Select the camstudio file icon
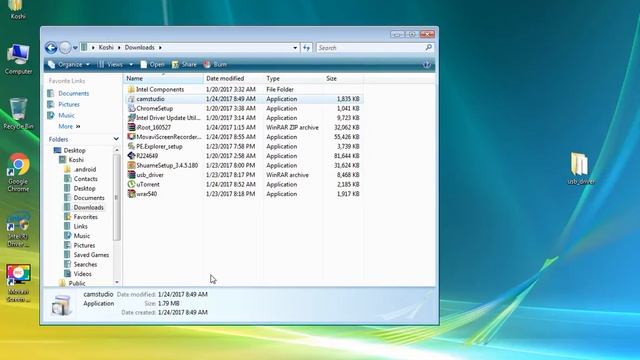The height and width of the screenshot is (360, 640). pyautogui.click(x=131, y=99)
